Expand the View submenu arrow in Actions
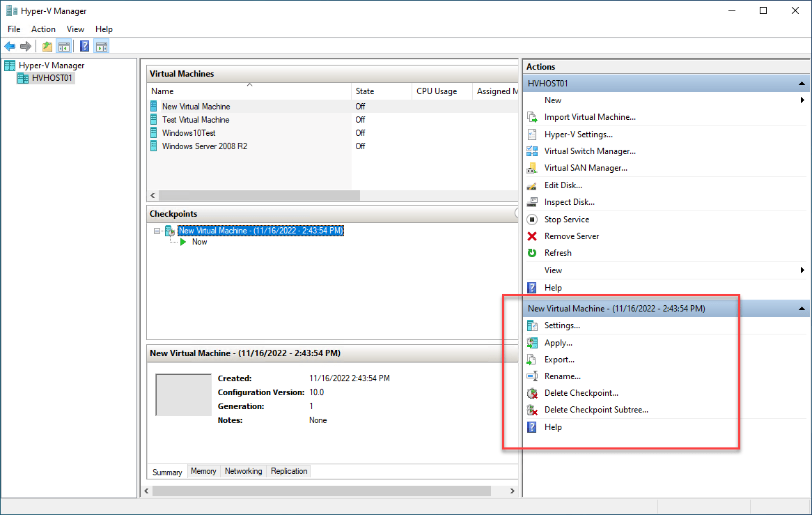 [x=802, y=270]
